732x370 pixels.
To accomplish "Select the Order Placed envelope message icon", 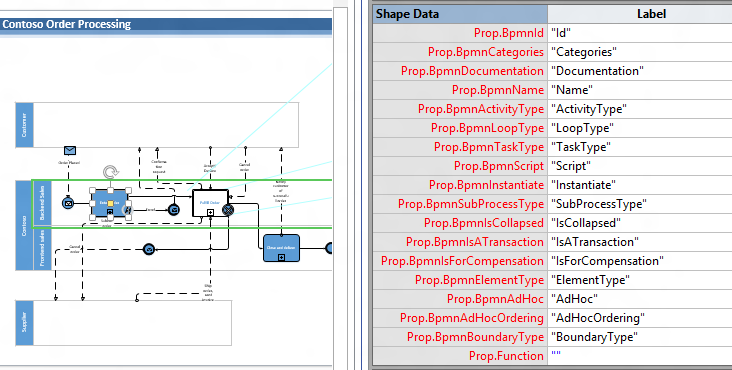I will [70, 150].
